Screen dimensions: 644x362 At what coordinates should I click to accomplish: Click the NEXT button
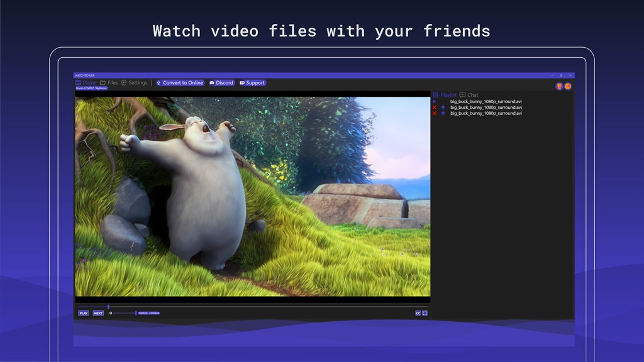pyautogui.click(x=98, y=313)
